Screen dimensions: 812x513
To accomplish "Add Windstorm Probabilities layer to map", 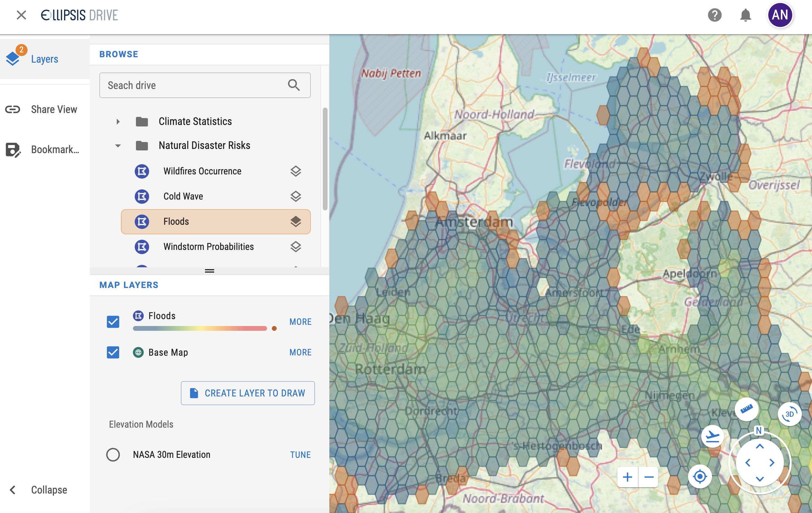I will 296,247.
